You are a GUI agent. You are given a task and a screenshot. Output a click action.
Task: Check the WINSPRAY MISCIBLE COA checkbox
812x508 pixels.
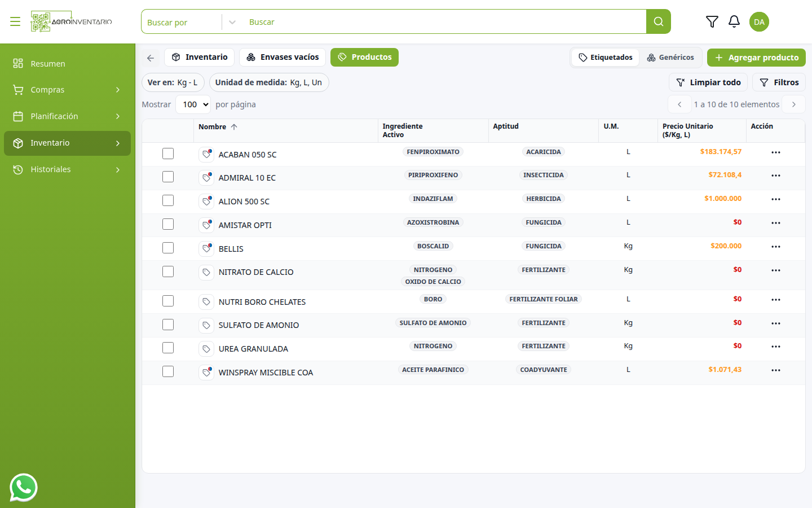(168, 371)
